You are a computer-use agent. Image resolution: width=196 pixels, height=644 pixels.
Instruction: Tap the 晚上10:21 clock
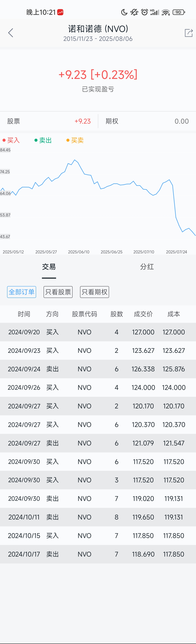coord(41,12)
